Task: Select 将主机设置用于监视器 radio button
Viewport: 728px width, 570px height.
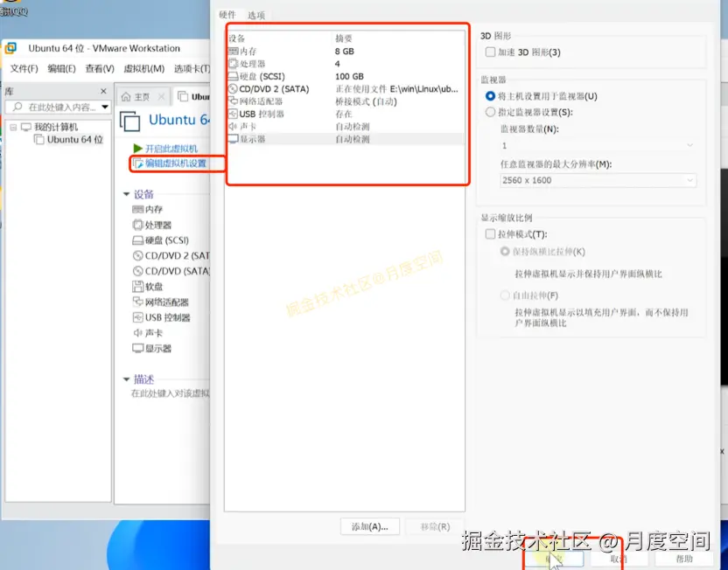Action: [490, 96]
